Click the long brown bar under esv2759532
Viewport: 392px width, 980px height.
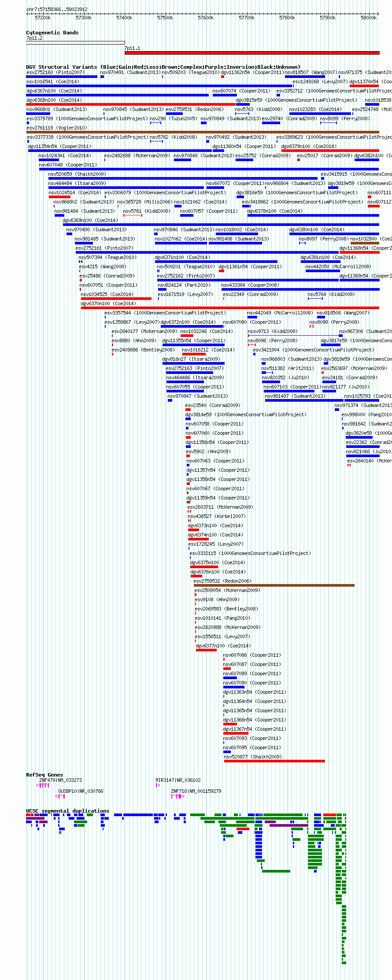pos(274,585)
